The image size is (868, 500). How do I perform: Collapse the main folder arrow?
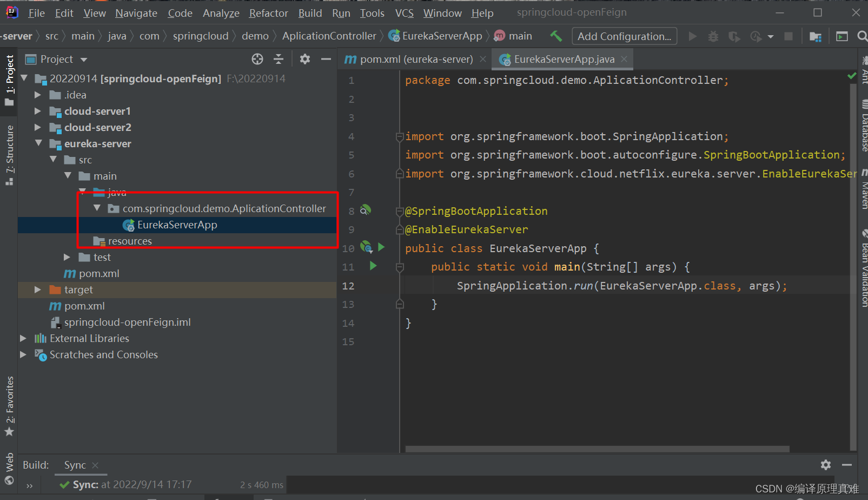point(68,176)
